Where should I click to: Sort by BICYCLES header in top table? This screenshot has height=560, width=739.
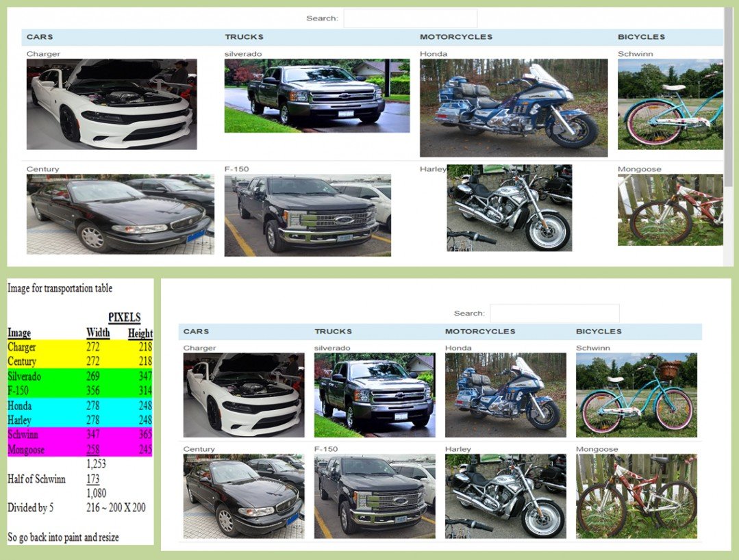pos(642,37)
